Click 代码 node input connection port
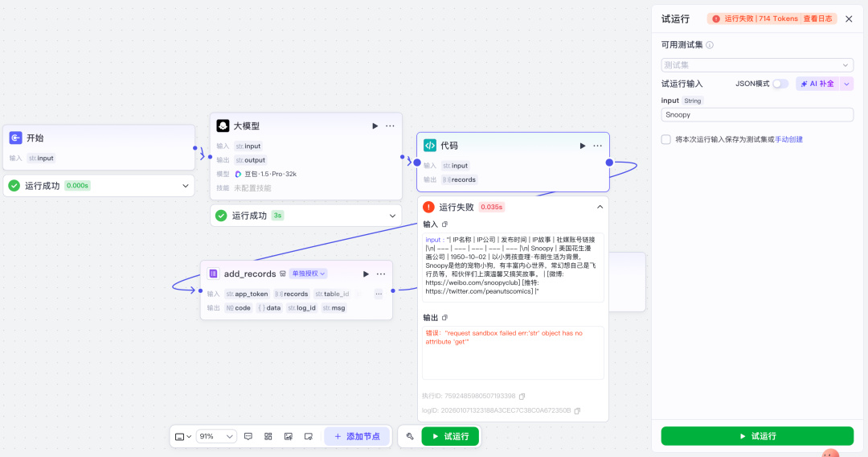868x457 pixels. 417,163
